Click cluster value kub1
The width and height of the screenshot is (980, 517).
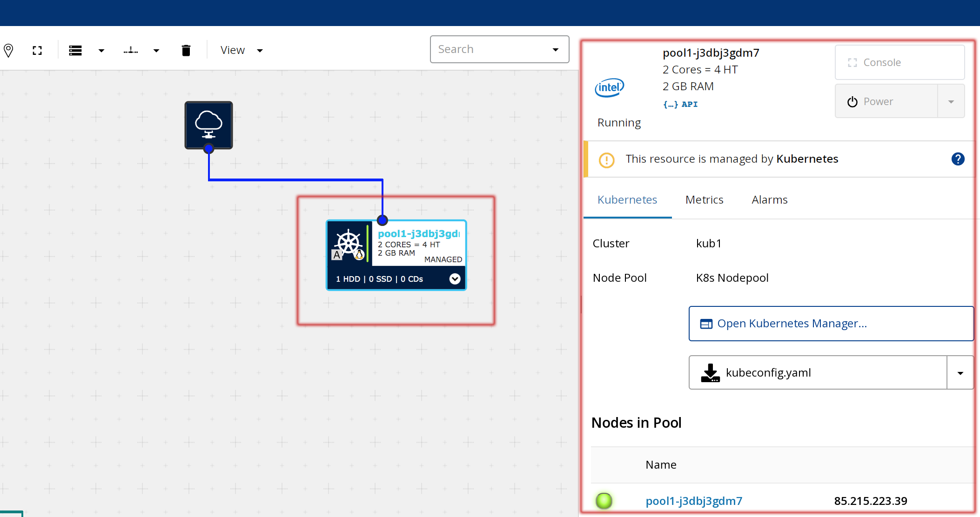708,244
